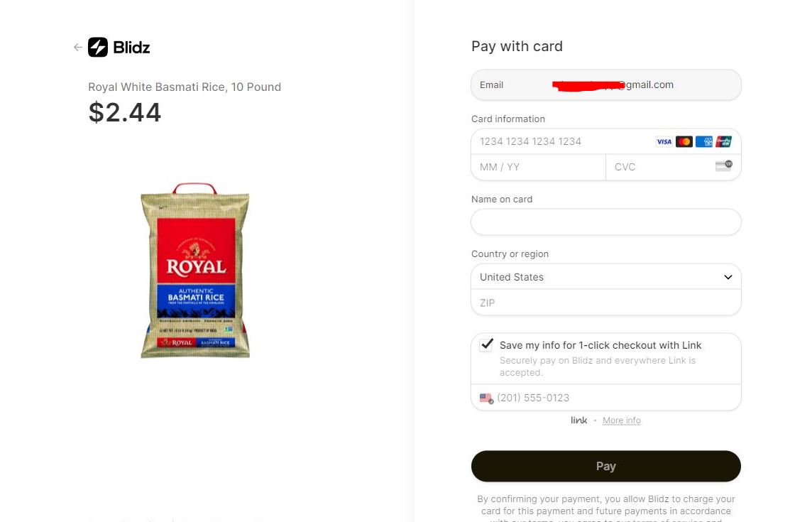Focus the ZIP code field
The image size is (812, 522).
tap(605, 303)
